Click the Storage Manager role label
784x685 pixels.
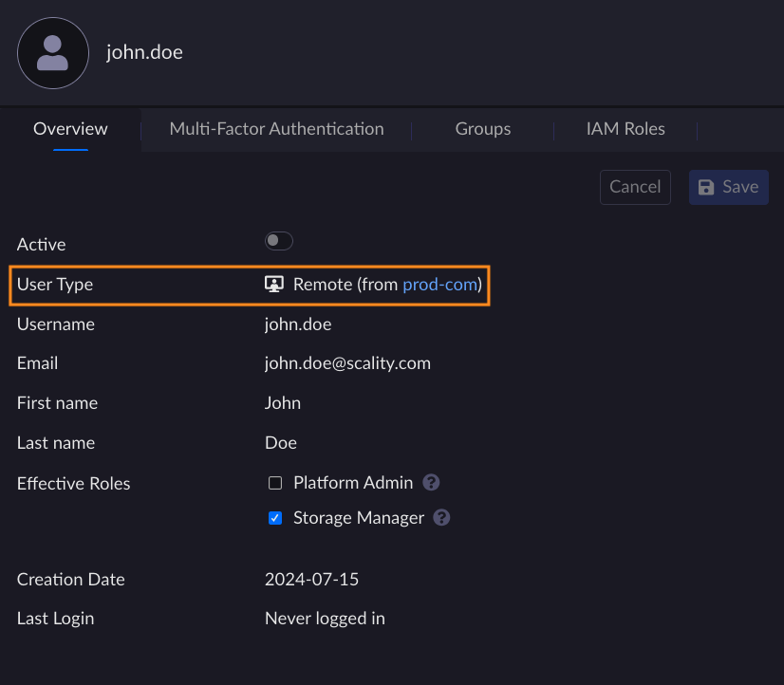point(359,518)
